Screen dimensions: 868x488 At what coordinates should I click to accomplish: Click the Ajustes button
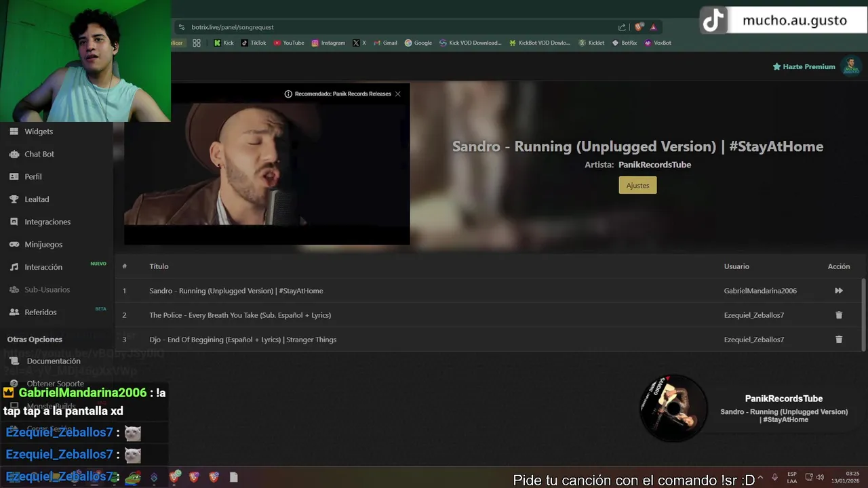coord(637,185)
